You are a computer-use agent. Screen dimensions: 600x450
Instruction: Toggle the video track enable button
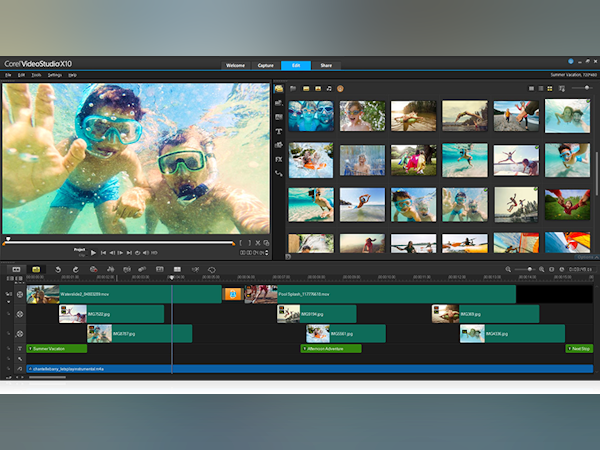[x=20, y=294]
